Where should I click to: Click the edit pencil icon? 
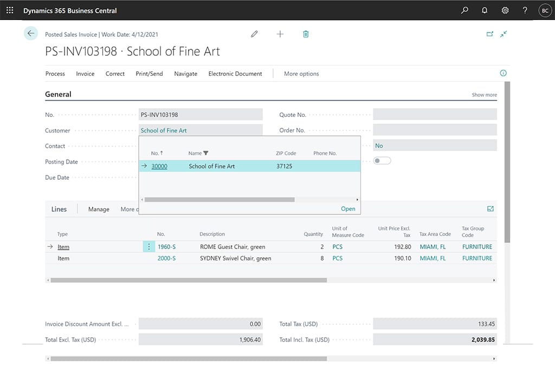pyautogui.click(x=254, y=34)
